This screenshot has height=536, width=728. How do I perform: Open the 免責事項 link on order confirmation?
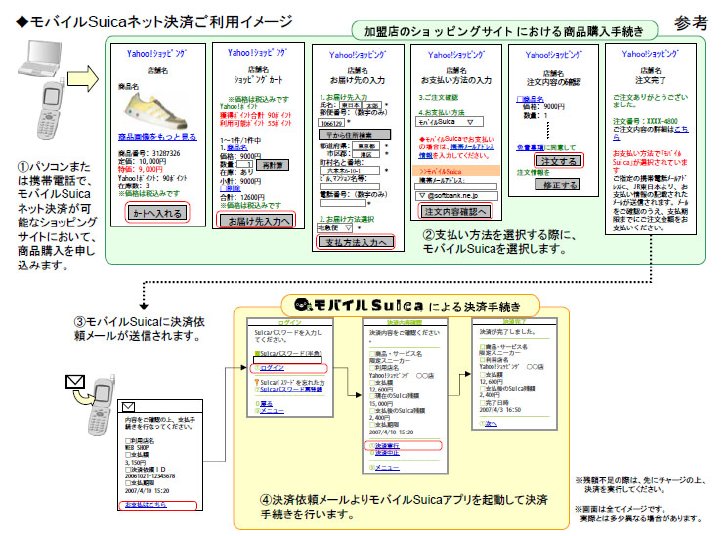point(530,148)
